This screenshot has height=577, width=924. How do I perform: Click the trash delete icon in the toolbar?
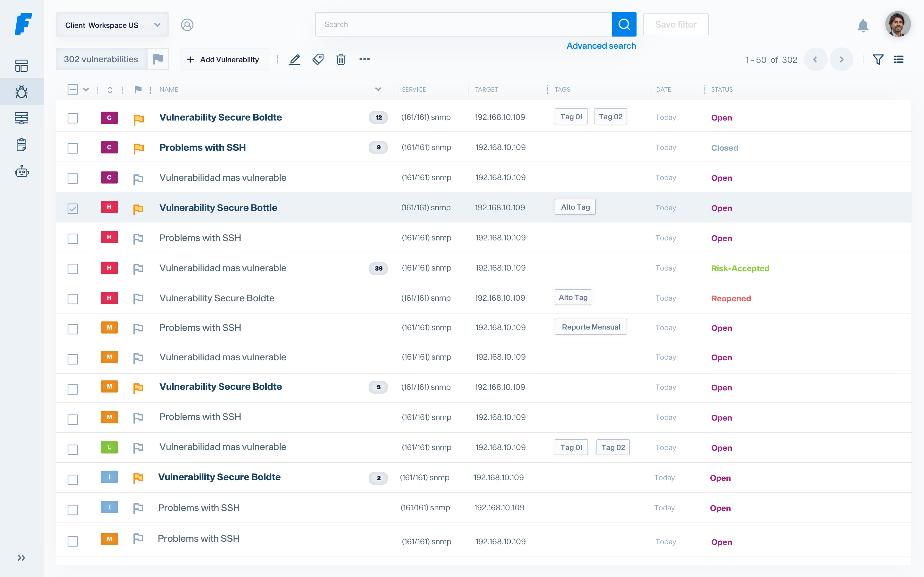click(x=341, y=60)
